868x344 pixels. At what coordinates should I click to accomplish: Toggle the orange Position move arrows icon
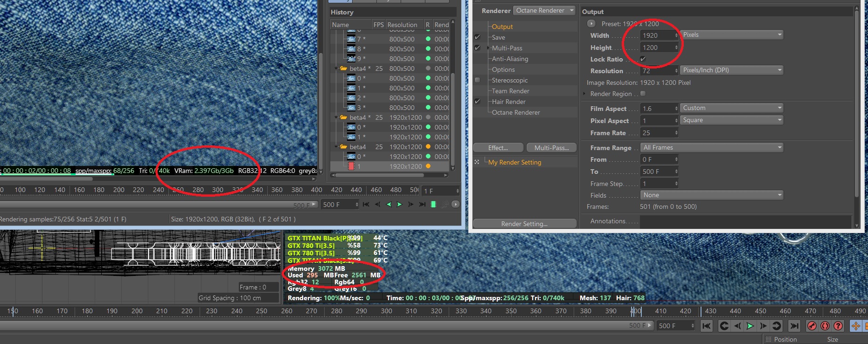[856, 326]
